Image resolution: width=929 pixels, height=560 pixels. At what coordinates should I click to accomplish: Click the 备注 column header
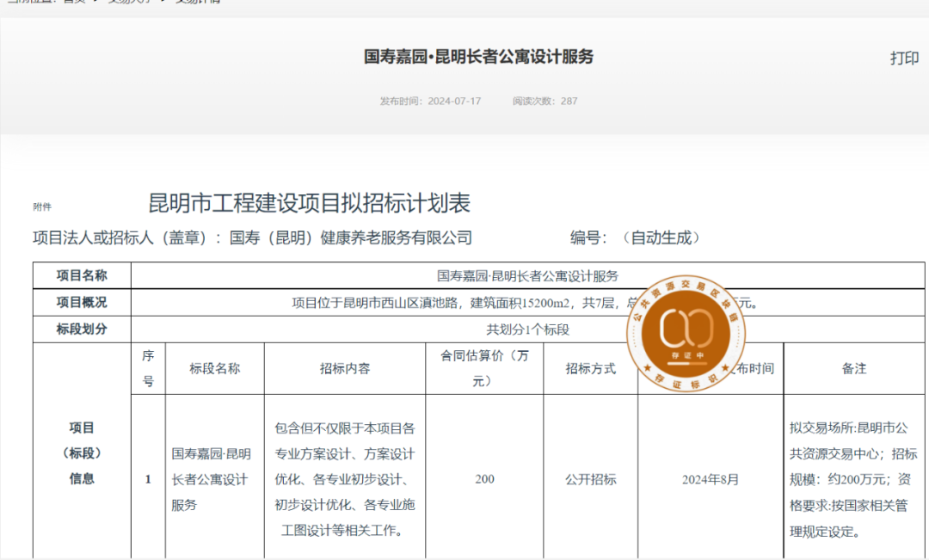853,368
